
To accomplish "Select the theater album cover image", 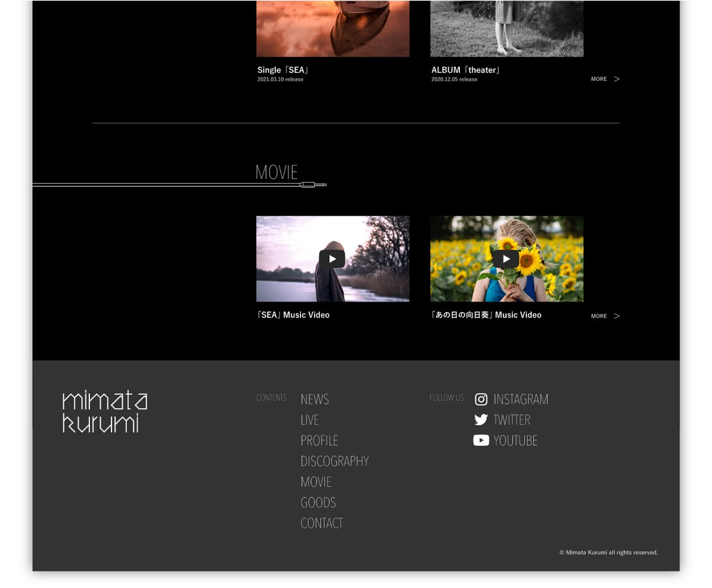I will pyautogui.click(x=507, y=29).
